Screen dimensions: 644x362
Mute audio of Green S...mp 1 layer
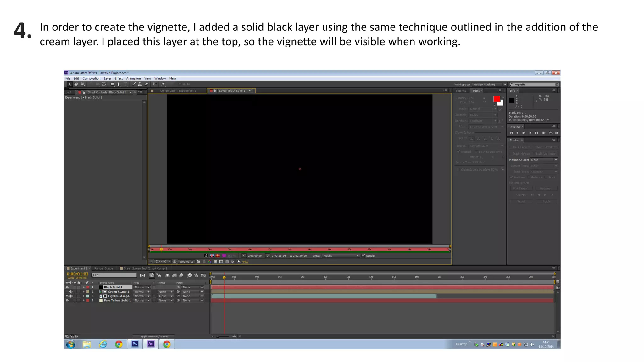tap(70, 292)
